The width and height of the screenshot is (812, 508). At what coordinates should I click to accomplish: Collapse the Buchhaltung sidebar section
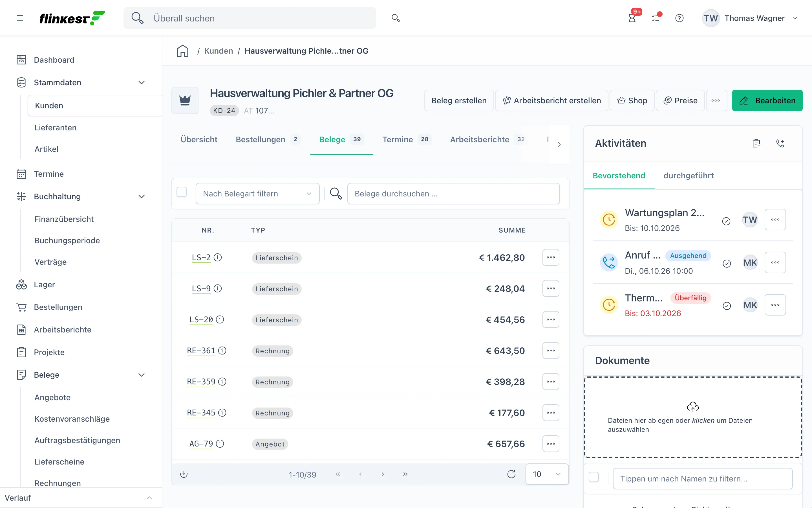142,196
